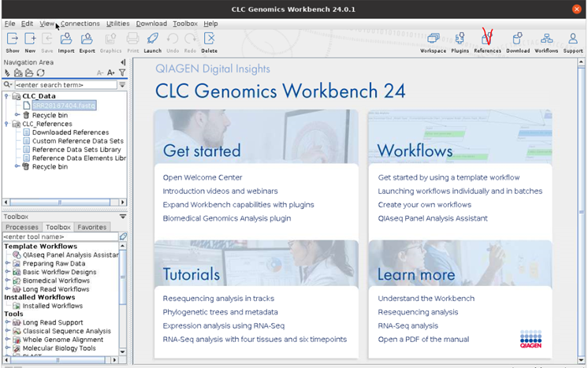Click QIAseq Panel Analysis Assistant link under Workflows
The width and height of the screenshot is (588, 368).
(x=433, y=218)
